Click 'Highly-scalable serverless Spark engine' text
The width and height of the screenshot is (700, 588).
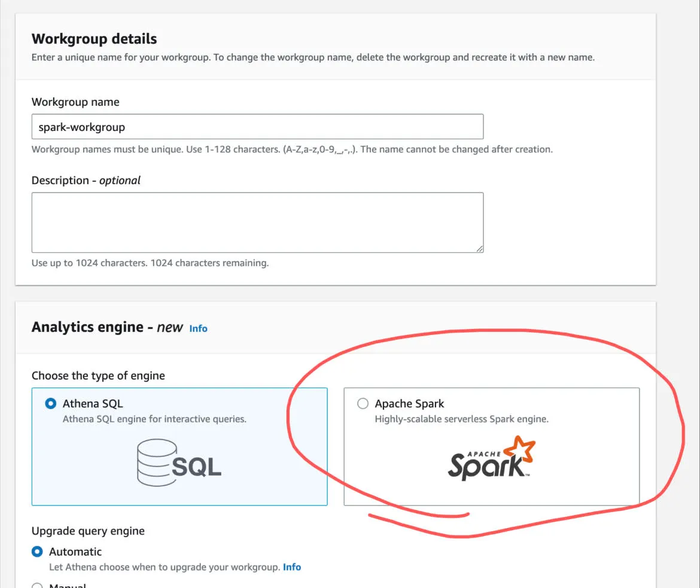(461, 419)
